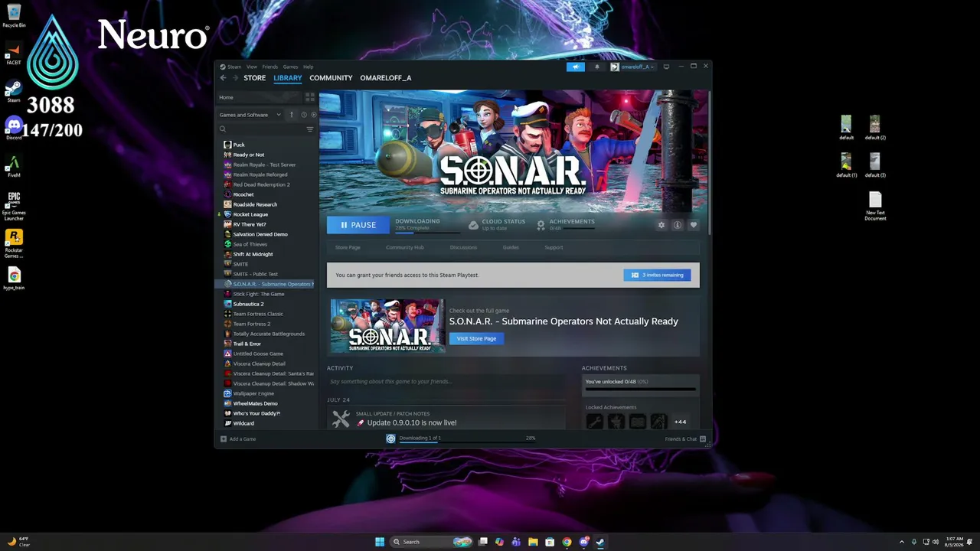Open FiveM desktop shortcut
The width and height of the screenshot is (980, 551).
(14, 166)
